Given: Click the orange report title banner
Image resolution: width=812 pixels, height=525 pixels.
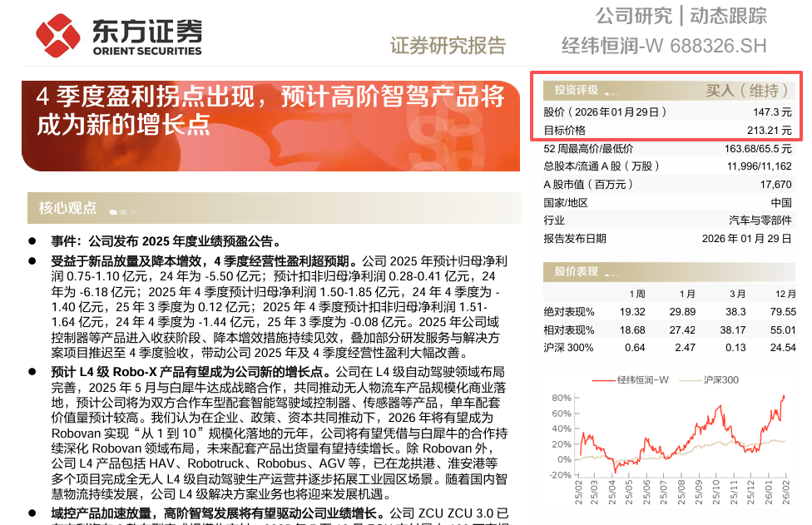Looking at the screenshot, I should (271, 126).
